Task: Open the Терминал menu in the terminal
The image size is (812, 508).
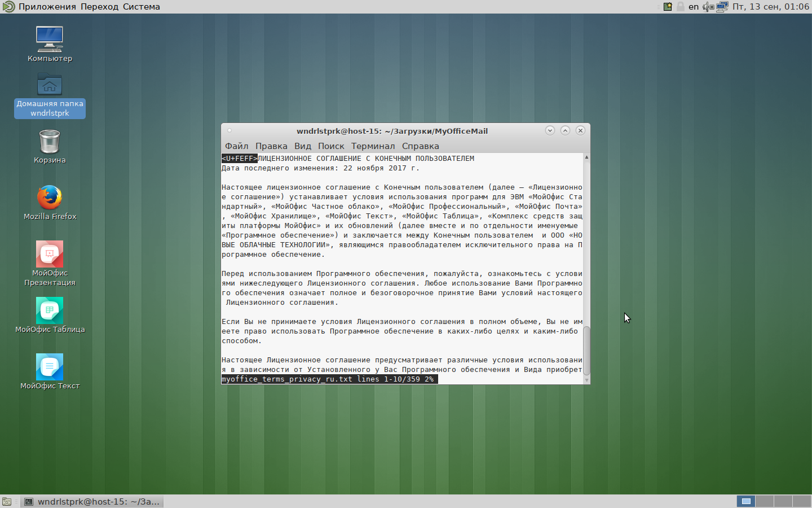Action: click(373, 146)
